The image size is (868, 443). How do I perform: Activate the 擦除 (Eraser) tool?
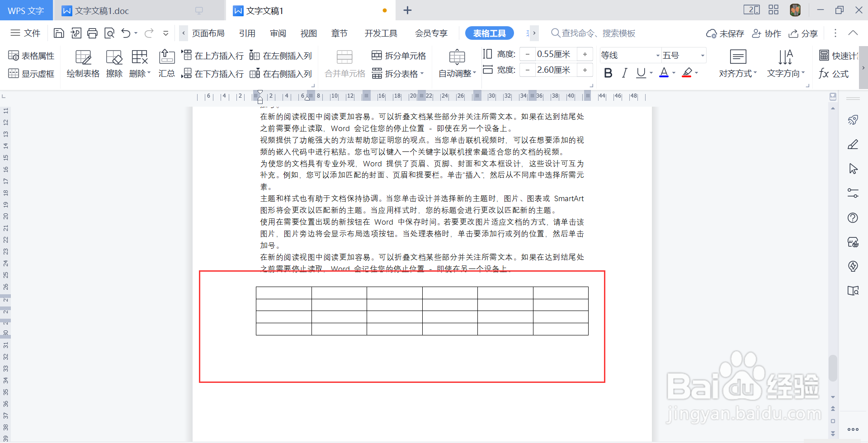113,63
